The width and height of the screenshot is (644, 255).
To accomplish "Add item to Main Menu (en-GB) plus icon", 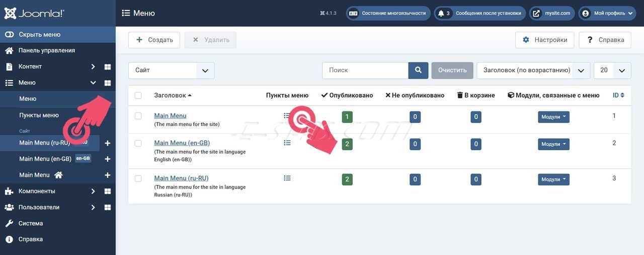I will 107,159.
